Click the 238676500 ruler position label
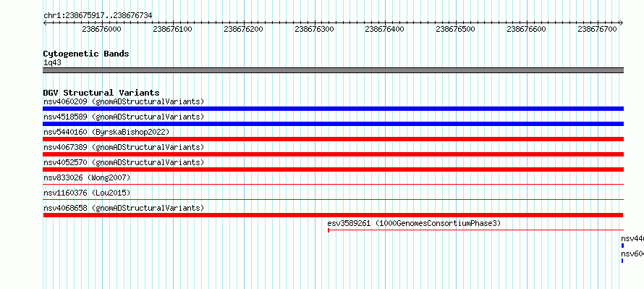 (456, 29)
